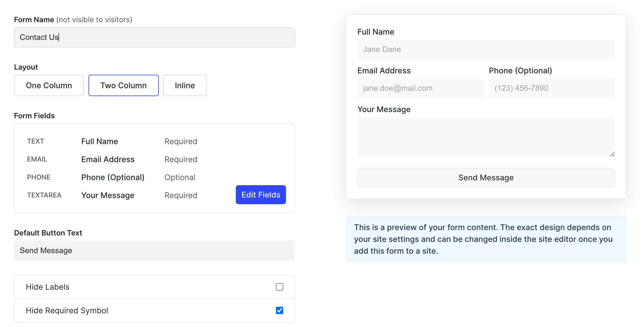This screenshot has height=327, width=644.
Task: Choose the Inline layout option
Action: click(185, 85)
